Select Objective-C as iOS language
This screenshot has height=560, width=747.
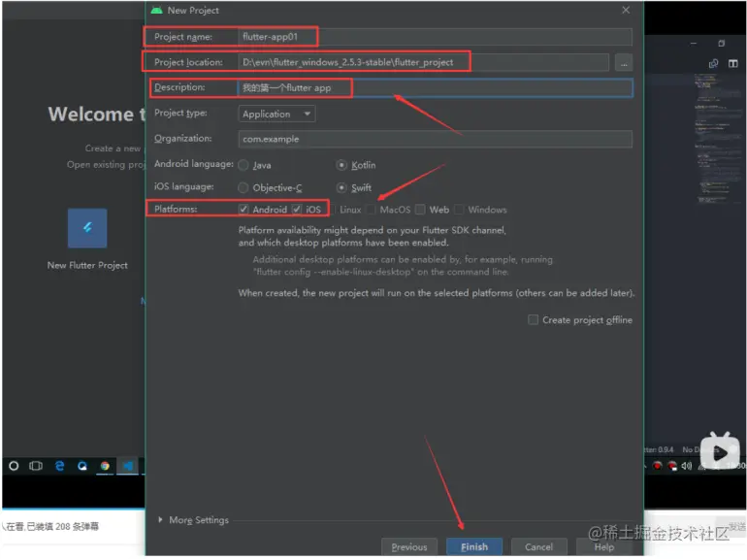(x=244, y=187)
